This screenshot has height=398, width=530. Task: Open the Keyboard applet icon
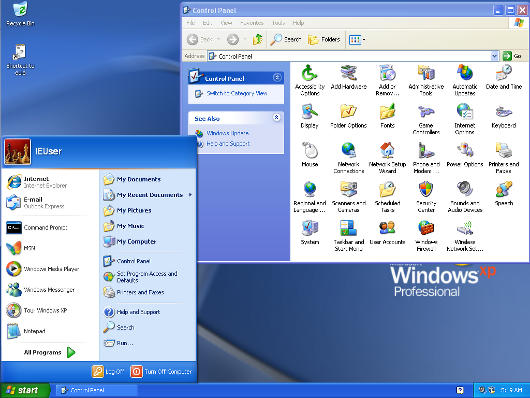(504, 116)
